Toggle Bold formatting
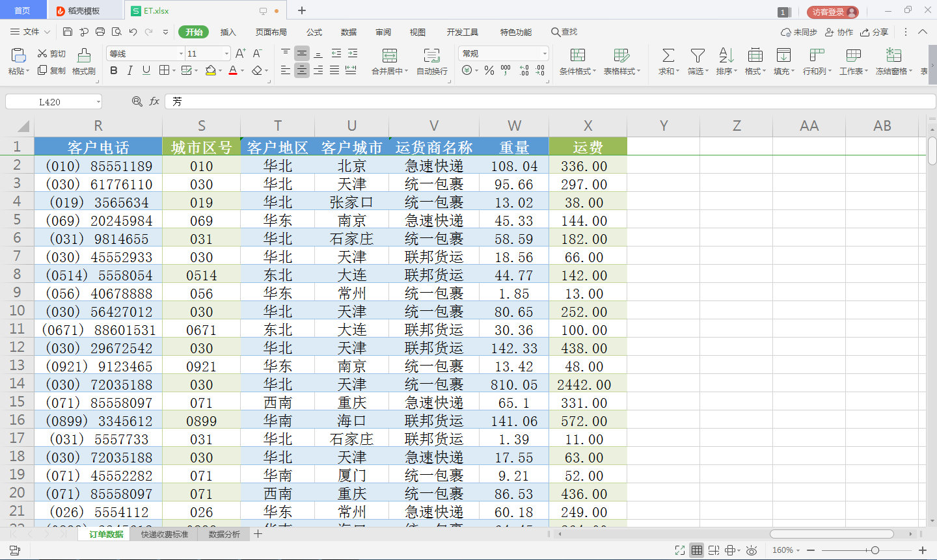The image size is (937, 560). point(114,70)
